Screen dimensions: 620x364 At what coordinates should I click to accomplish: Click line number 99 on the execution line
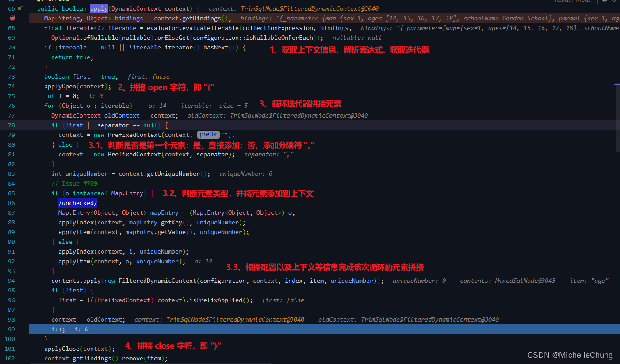pyautogui.click(x=11, y=329)
